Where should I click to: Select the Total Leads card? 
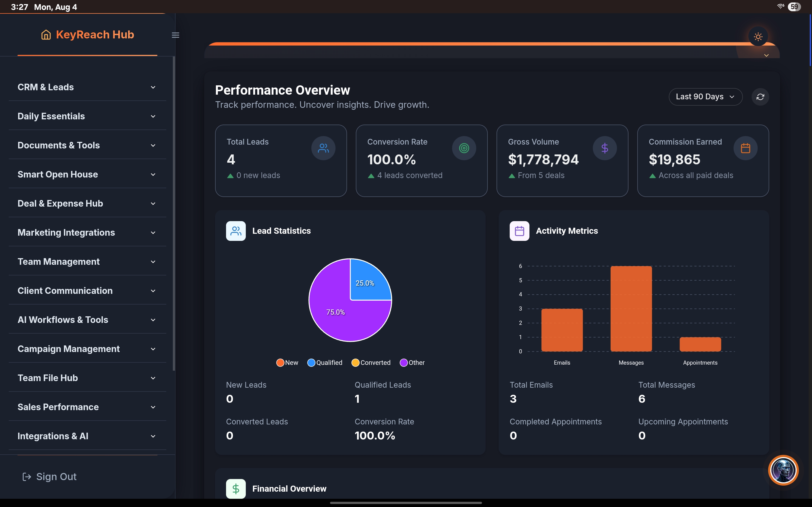[x=281, y=160]
